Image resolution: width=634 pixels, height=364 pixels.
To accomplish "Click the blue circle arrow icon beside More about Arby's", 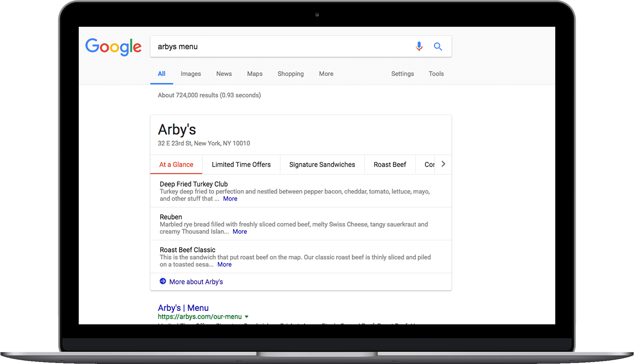I will point(163,281).
